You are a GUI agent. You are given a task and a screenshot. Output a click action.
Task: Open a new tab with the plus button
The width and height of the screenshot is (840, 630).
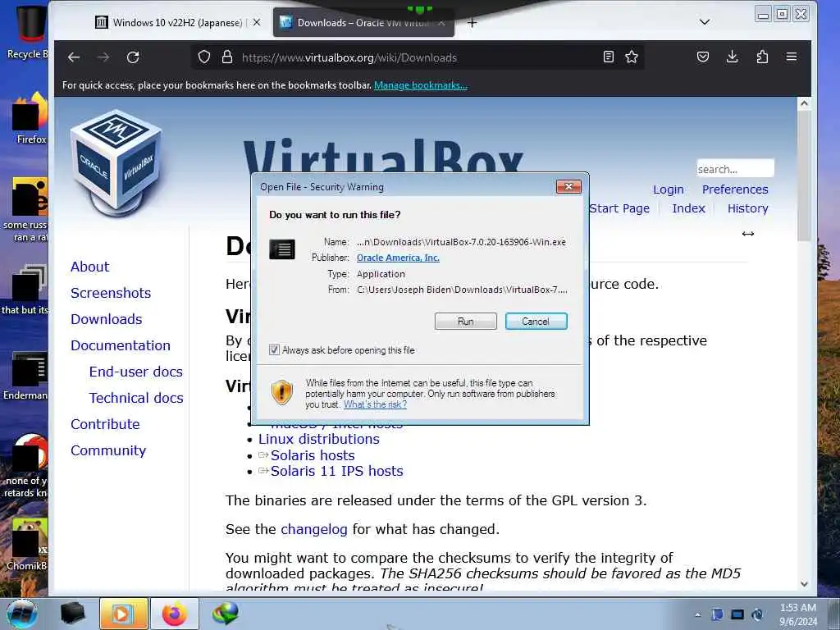click(x=472, y=22)
